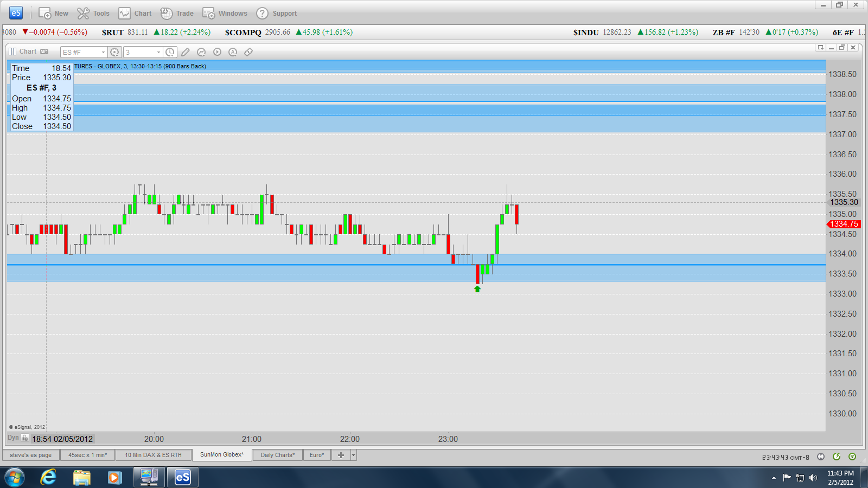The height and width of the screenshot is (488, 868).
Task: Open the Windows Start menu
Action: (x=15, y=478)
